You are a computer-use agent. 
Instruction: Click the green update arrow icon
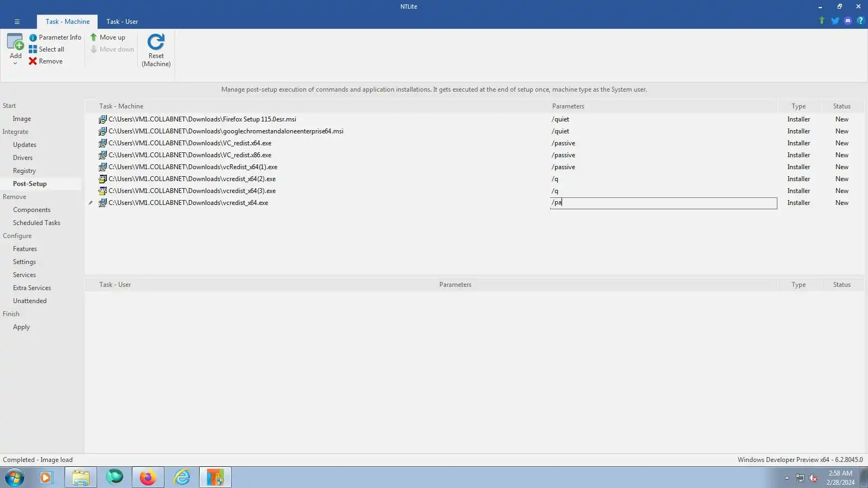pos(822,21)
